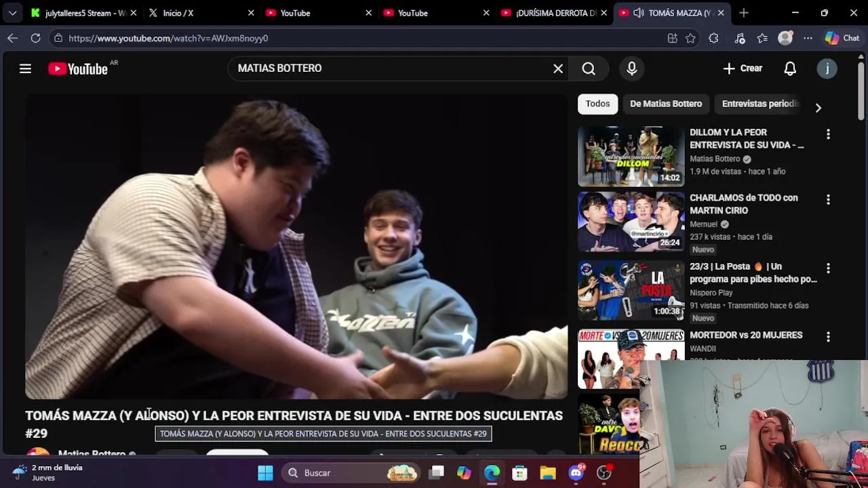Open the browser profile avatar
The image size is (868, 488).
click(x=785, y=39)
